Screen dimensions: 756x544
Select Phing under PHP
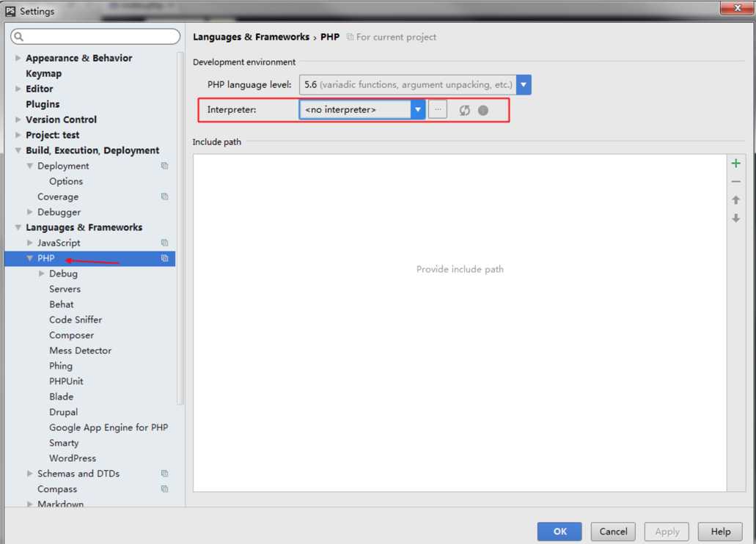tap(61, 366)
